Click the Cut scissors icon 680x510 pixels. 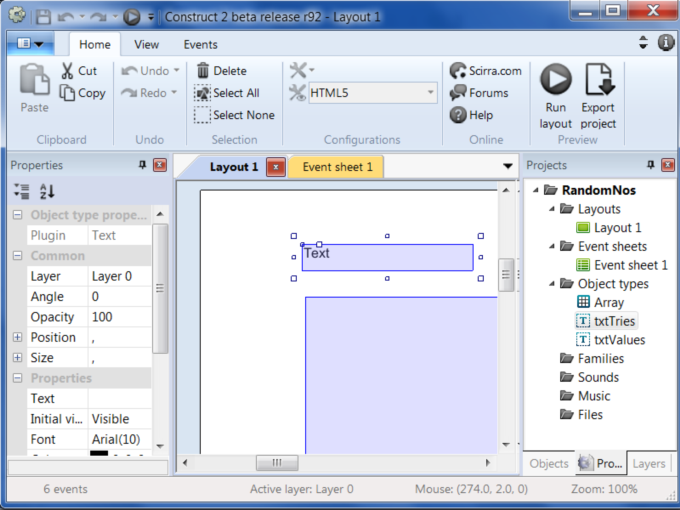(67, 71)
